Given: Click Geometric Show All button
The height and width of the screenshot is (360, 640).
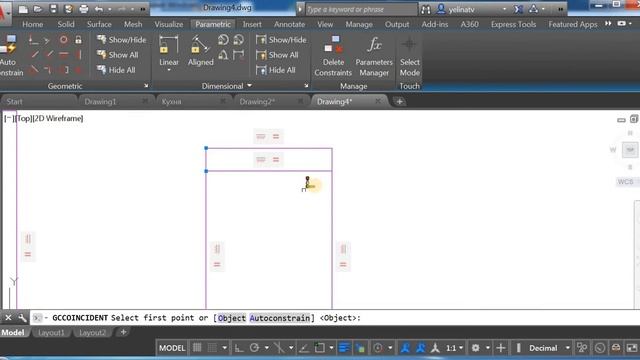Looking at the screenshot, I should pos(118,55).
